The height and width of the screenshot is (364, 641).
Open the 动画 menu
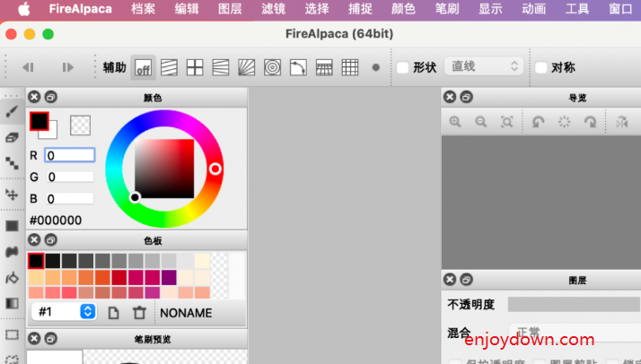pyautogui.click(x=533, y=9)
